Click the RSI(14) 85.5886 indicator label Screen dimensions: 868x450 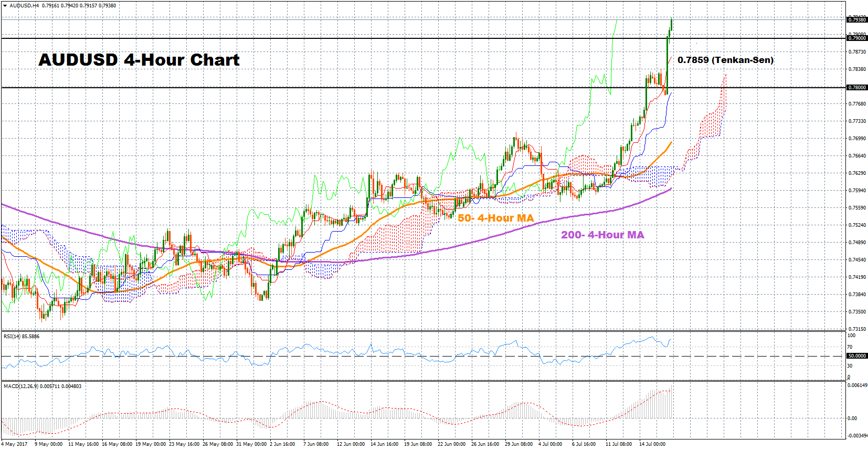(22, 336)
